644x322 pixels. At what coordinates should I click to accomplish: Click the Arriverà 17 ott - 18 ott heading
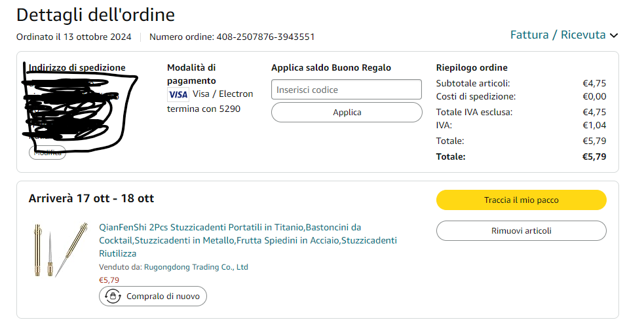pyautogui.click(x=91, y=198)
